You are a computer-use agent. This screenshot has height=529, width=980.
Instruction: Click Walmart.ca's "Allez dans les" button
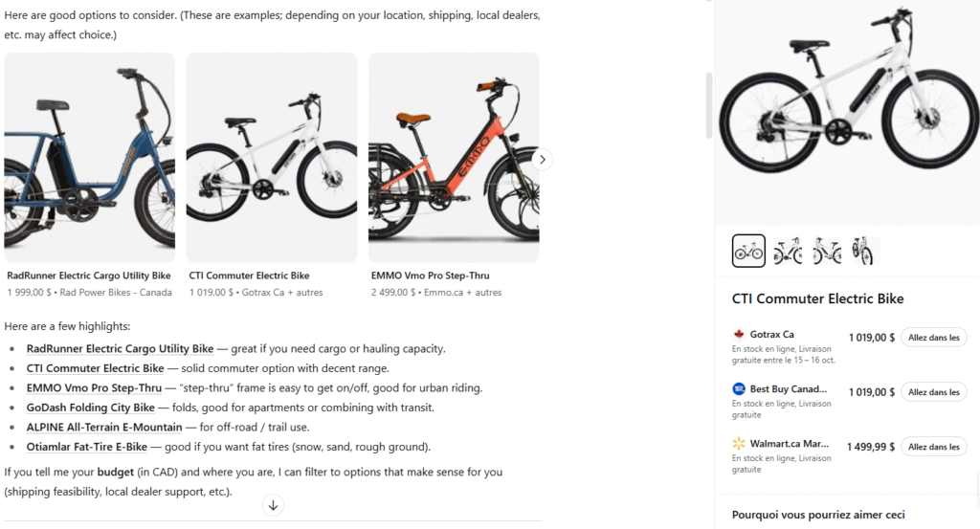pos(933,447)
